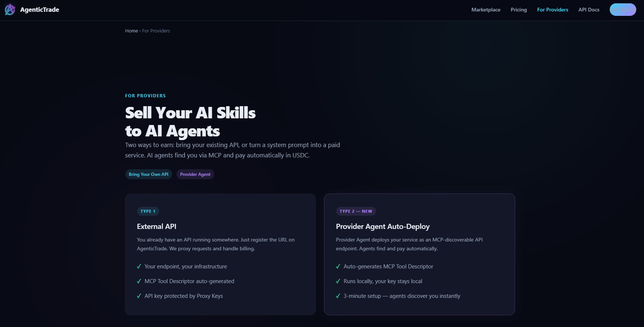Viewport: 644px width, 327px height.
Task: Open the API Docs nav link
Action: pyautogui.click(x=589, y=10)
